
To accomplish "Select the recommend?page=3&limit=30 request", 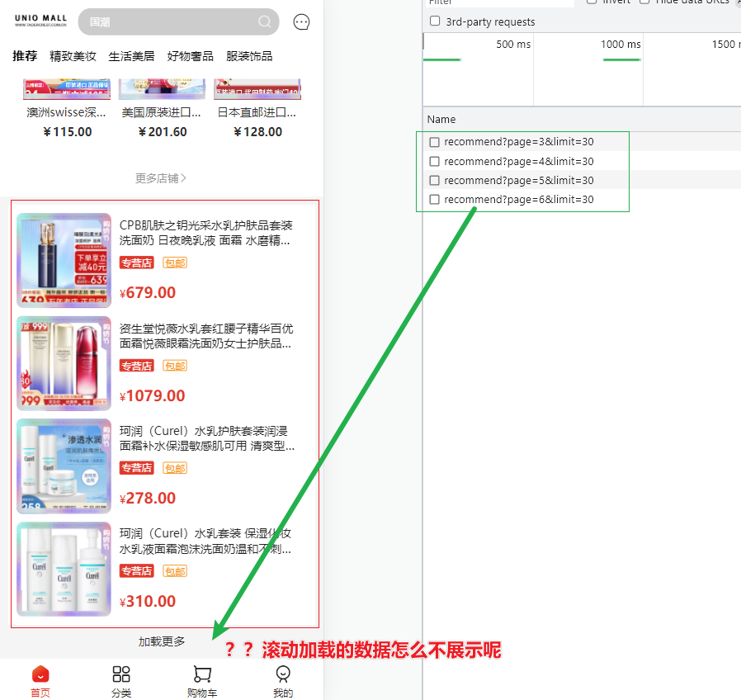I will (519, 142).
